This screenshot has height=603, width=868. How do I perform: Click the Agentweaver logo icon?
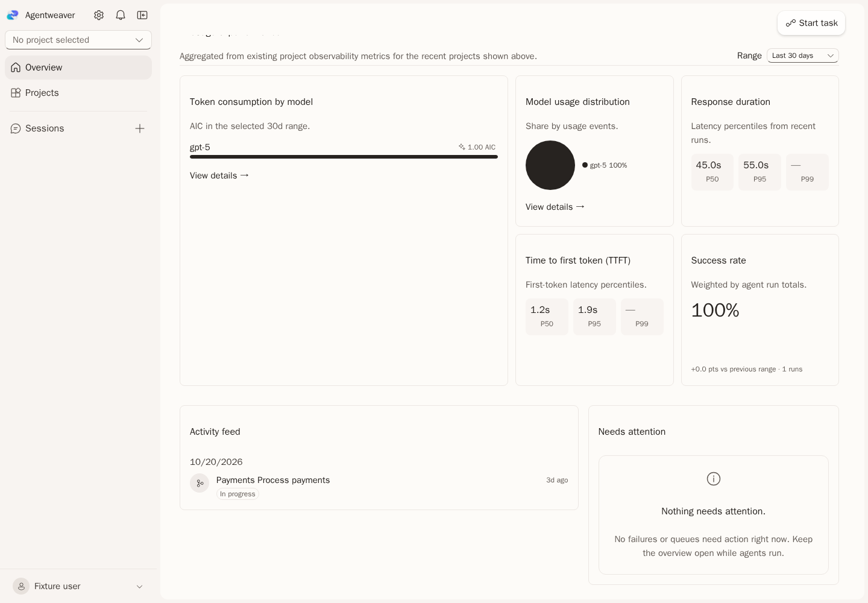click(13, 15)
